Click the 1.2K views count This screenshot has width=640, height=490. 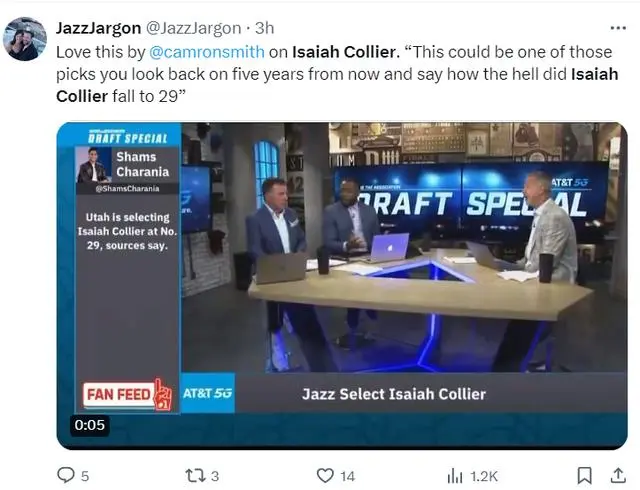coord(484,476)
